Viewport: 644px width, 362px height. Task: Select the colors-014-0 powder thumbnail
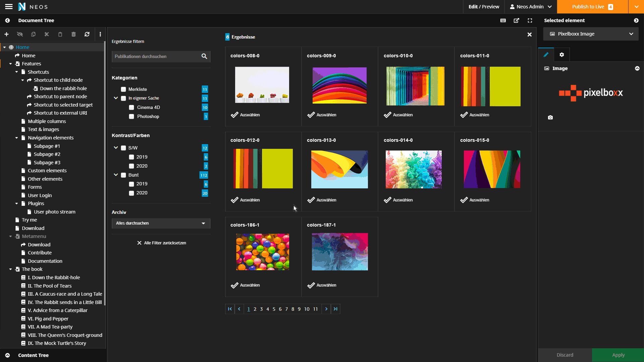tap(413, 169)
